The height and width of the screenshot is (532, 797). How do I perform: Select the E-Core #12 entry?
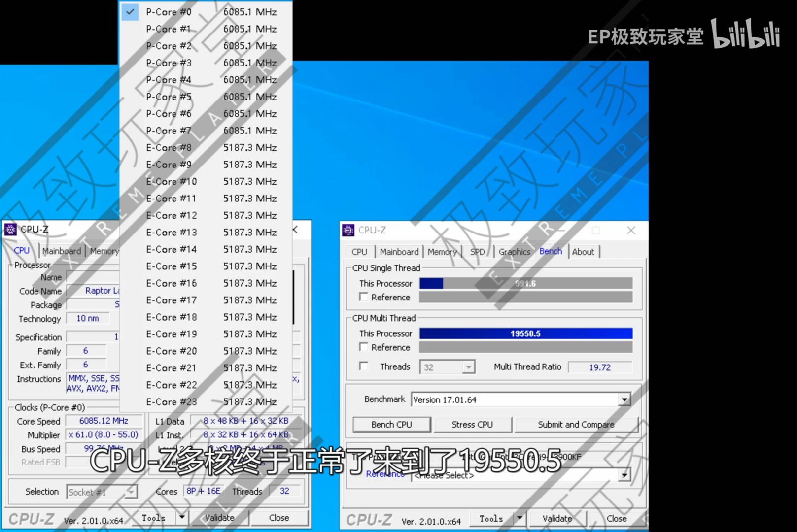[x=206, y=216]
